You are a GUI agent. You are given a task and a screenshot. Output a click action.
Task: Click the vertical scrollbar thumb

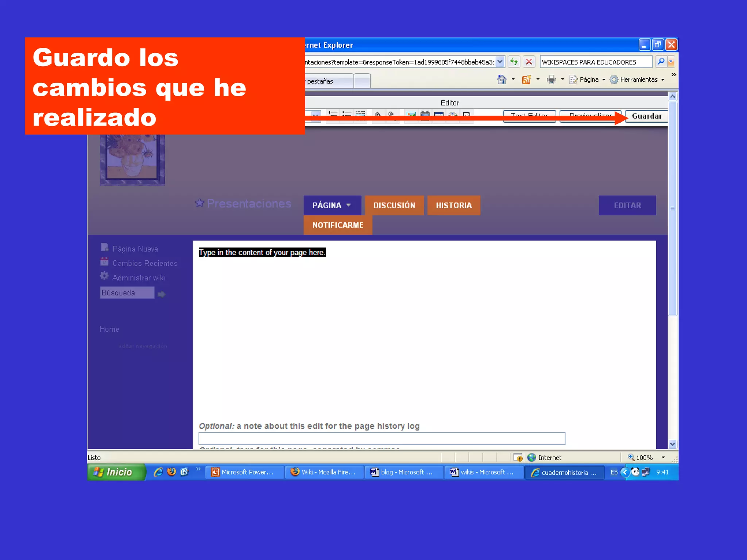coord(673,209)
